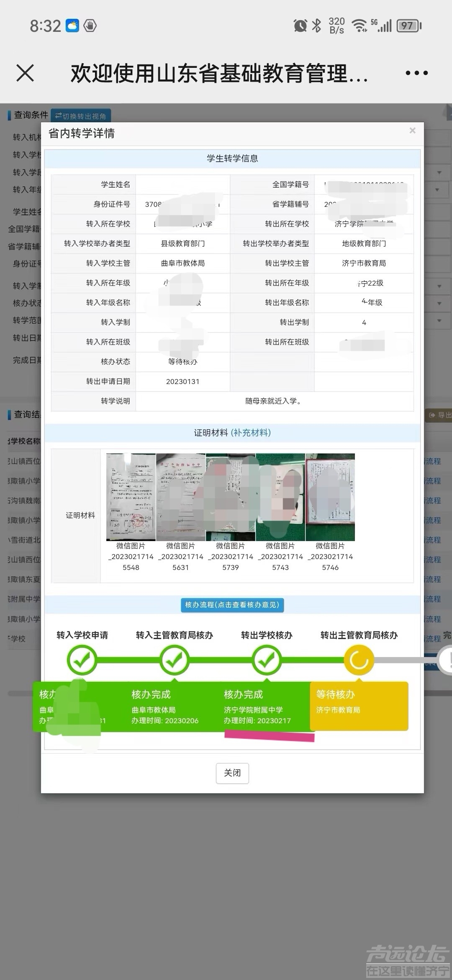Tap the battery indicator in status bar
This screenshot has height=980, width=452.
click(408, 26)
